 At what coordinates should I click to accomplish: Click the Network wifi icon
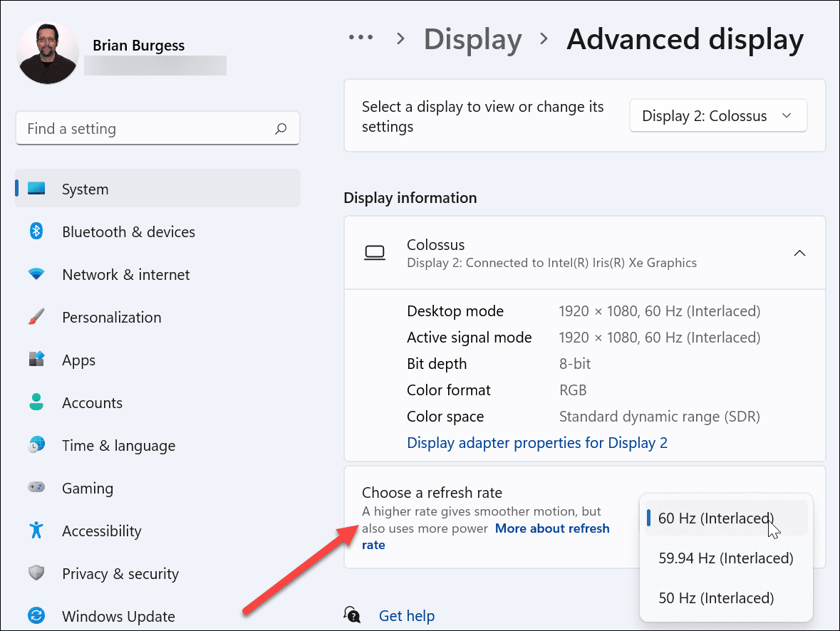36,274
